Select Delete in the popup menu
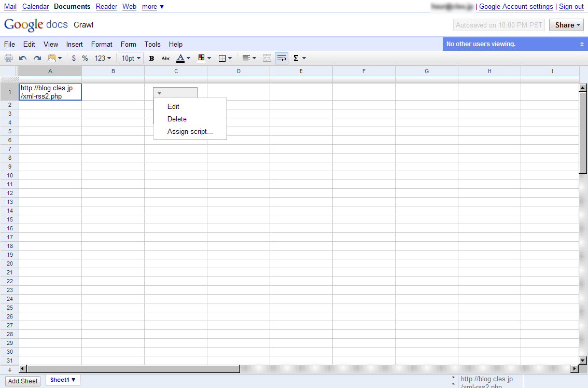The height and width of the screenshot is (388, 588). 177,119
